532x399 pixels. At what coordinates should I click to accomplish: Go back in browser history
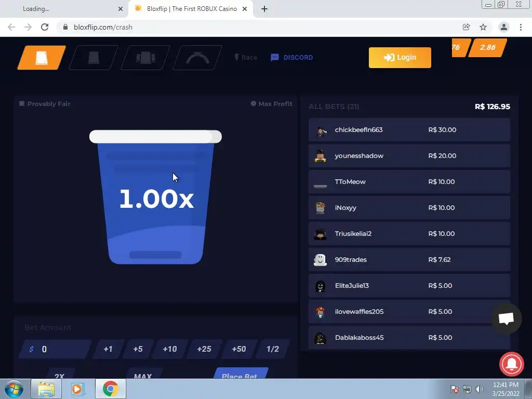[x=11, y=27]
